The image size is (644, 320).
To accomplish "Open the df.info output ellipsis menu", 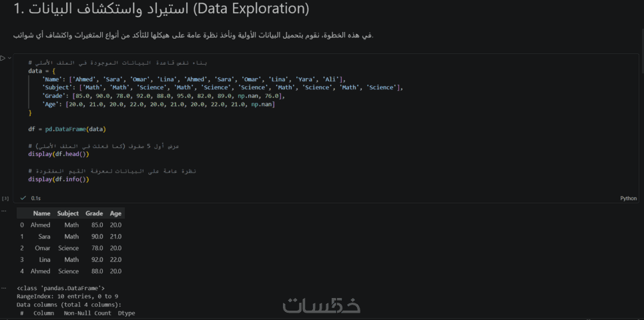I will pyautogui.click(x=5, y=288).
